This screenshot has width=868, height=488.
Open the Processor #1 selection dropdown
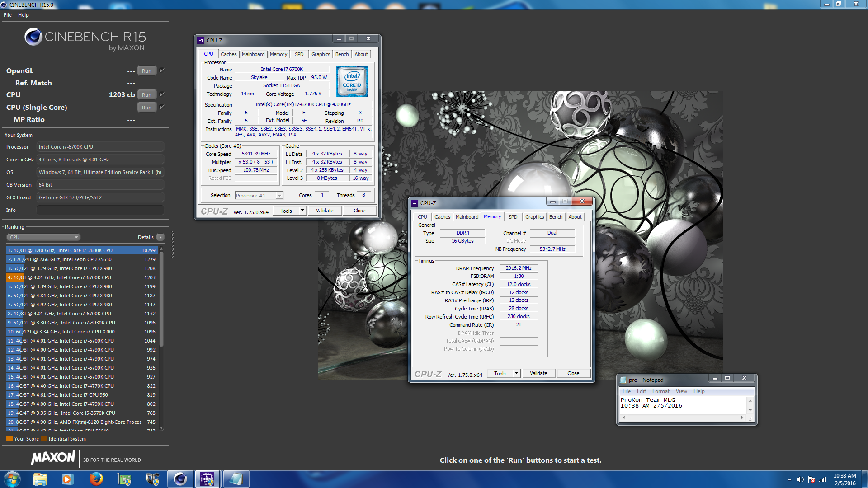259,196
